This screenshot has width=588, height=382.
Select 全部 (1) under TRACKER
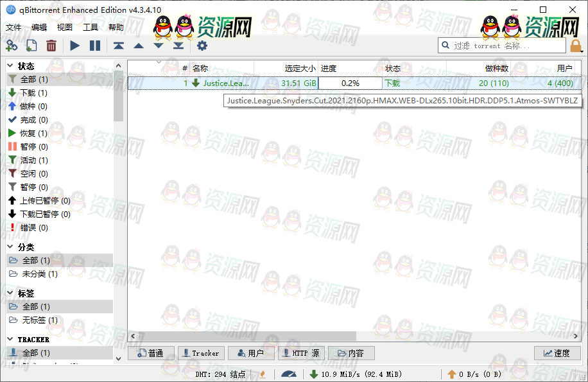pos(60,352)
